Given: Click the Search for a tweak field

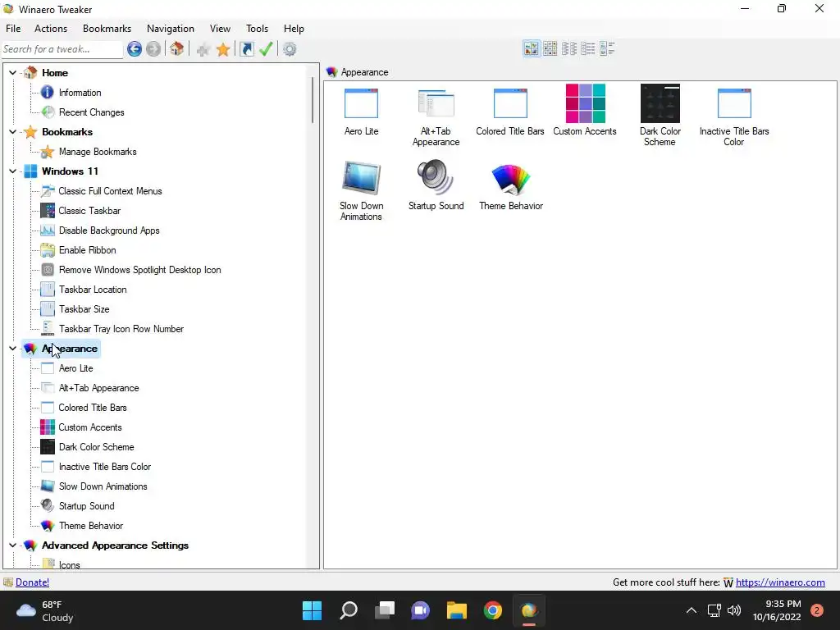Looking at the screenshot, I should pos(62,49).
